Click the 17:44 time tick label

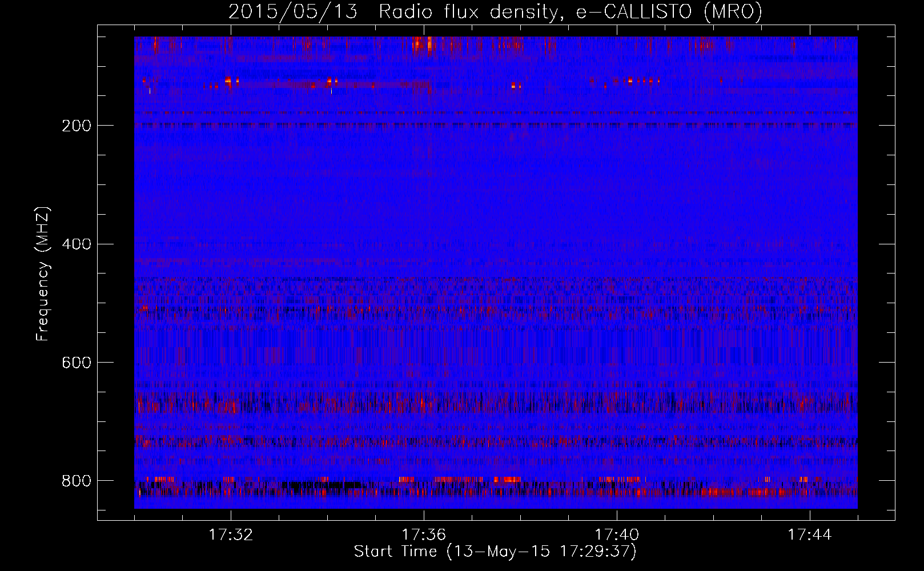810,535
